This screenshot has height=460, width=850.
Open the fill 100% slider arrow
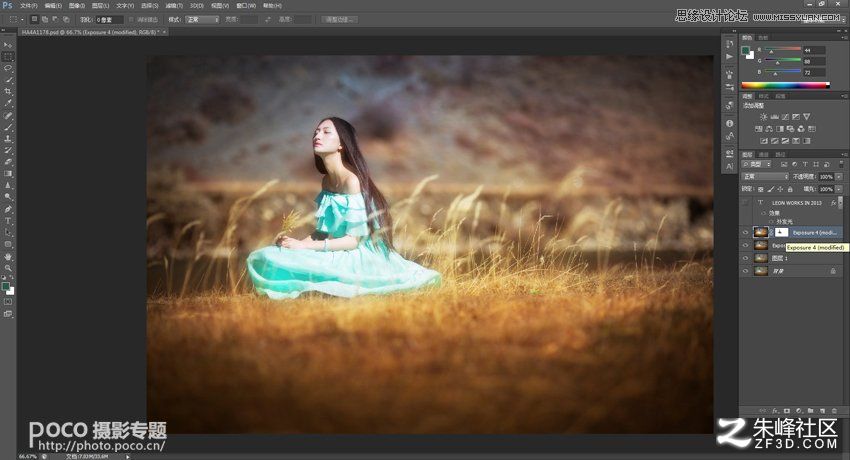click(x=840, y=189)
